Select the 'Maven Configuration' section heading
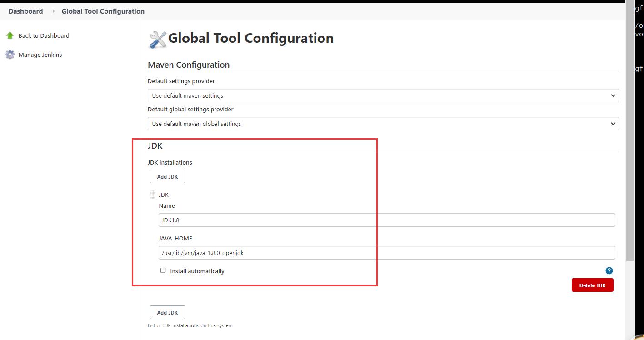 point(189,65)
